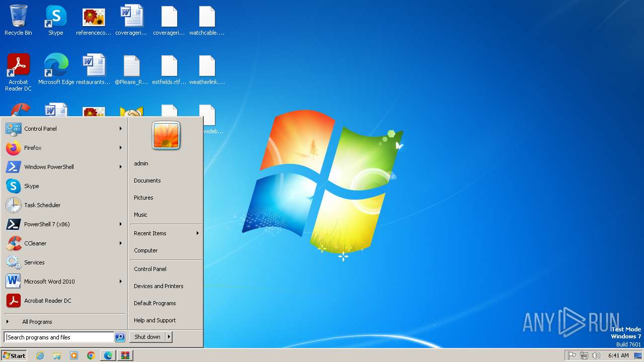Open Windows Explorer from the taskbar
Viewport: 644px width, 362px height.
click(57, 355)
